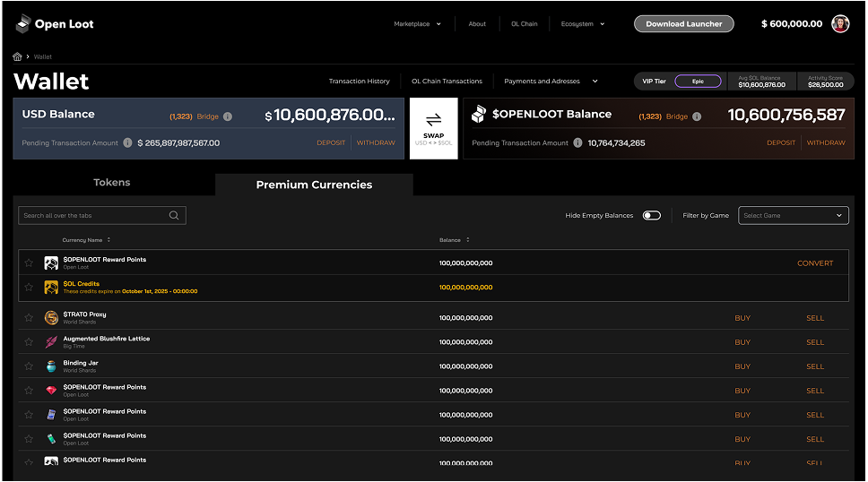868x482 pixels.
Task: Toggle the Hide Empty Balances switch
Action: pos(652,215)
